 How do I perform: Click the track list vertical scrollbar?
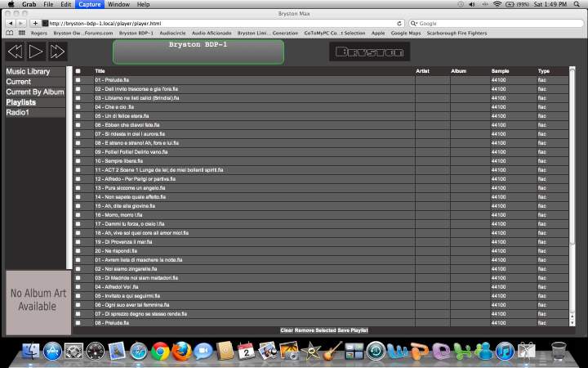(572, 156)
